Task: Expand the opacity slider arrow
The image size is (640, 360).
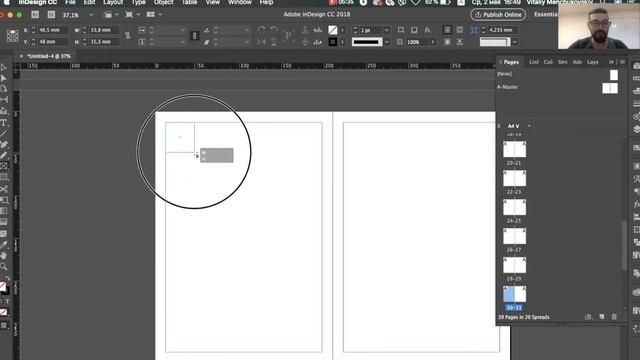Action: click(433, 42)
